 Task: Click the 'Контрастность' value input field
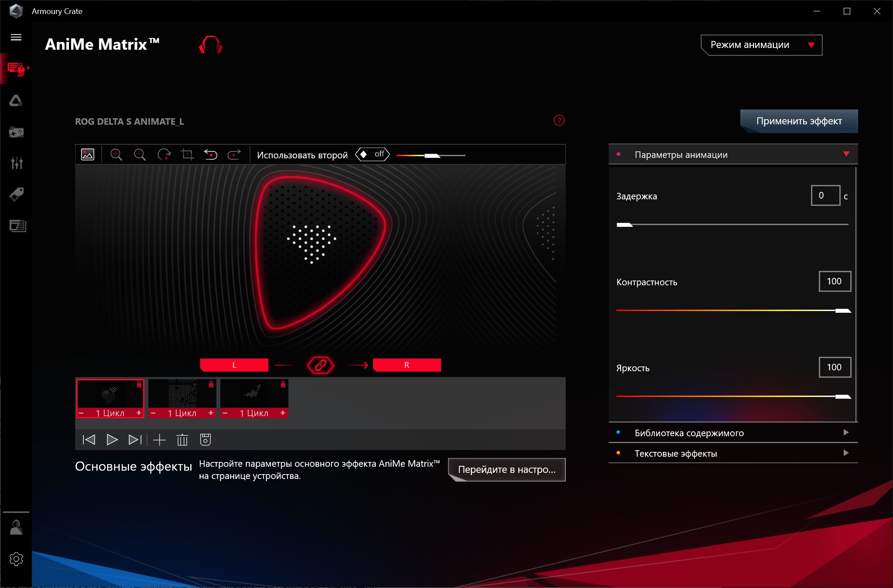835,281
